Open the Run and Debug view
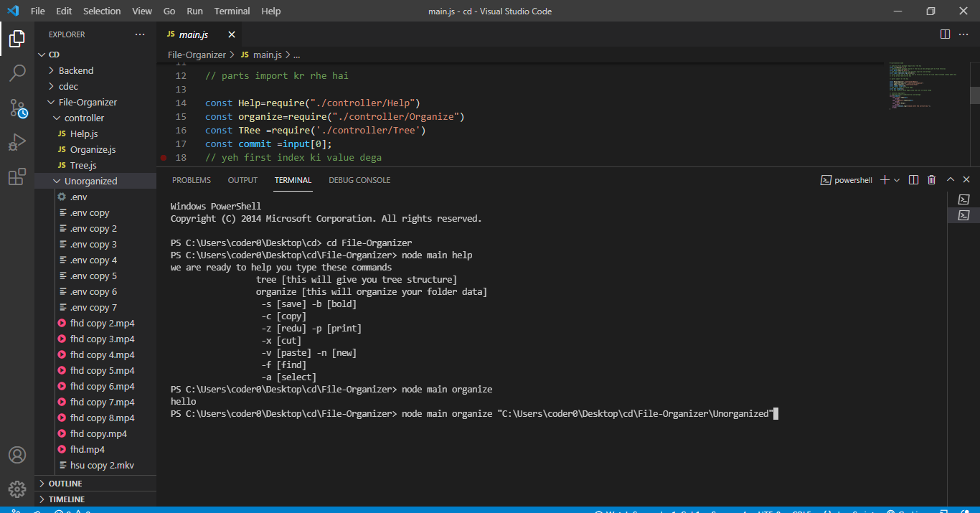This screenshot has width=980, height=513. (x=17, y=142)
